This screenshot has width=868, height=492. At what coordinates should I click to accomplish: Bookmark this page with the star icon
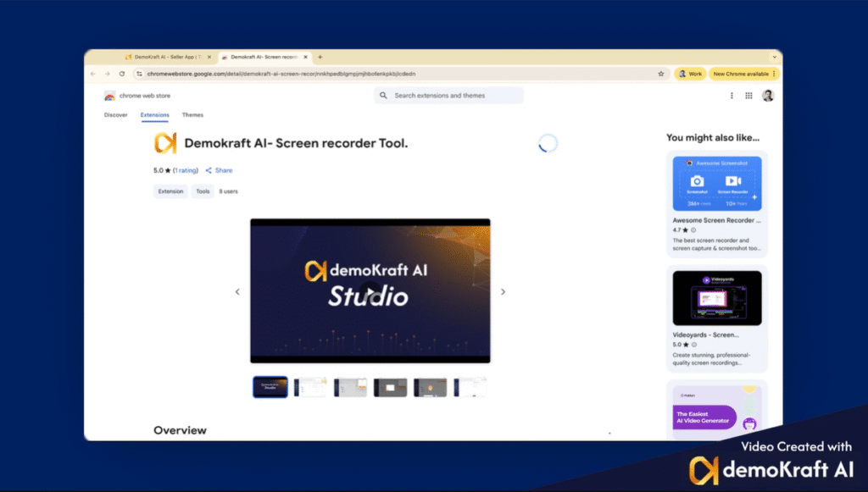[661, 74]
